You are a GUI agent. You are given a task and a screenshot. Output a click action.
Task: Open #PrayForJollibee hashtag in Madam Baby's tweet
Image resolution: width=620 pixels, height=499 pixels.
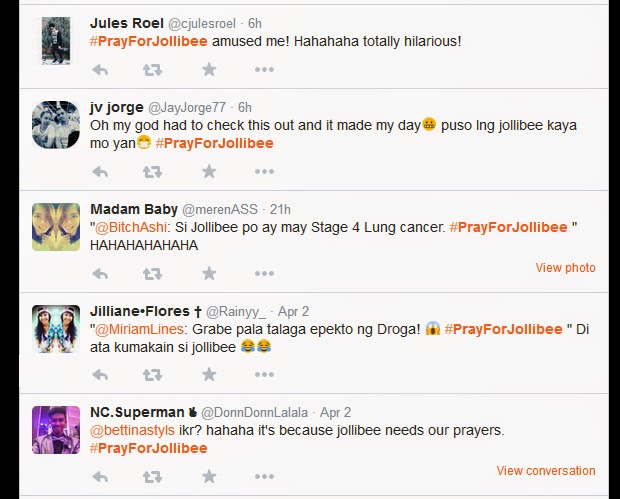[x=508, y=227]
